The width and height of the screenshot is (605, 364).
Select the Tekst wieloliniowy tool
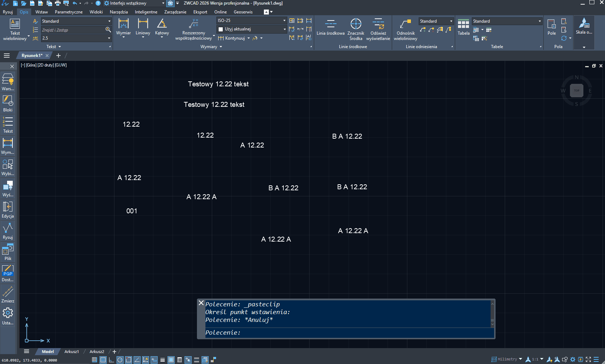pyautogui.click(x=15, y=29)
